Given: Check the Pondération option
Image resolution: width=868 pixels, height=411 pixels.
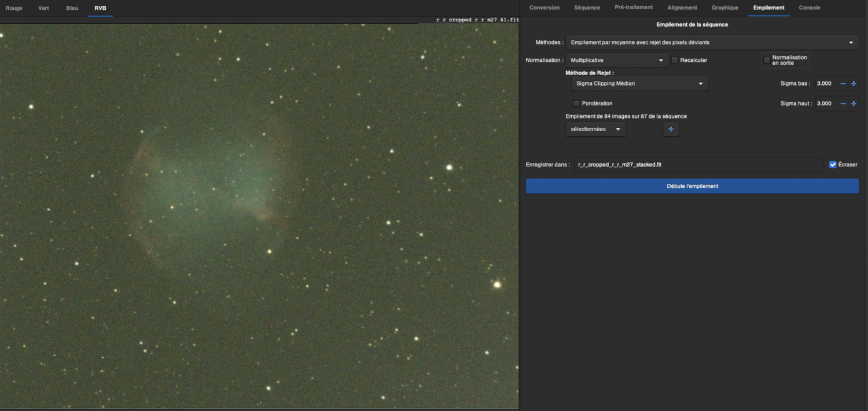Looking at the screenshot, I should [x=576, y=103].
